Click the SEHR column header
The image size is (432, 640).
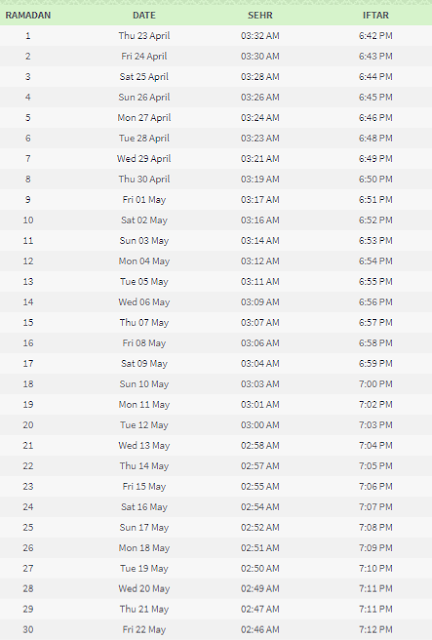point(260,16)
